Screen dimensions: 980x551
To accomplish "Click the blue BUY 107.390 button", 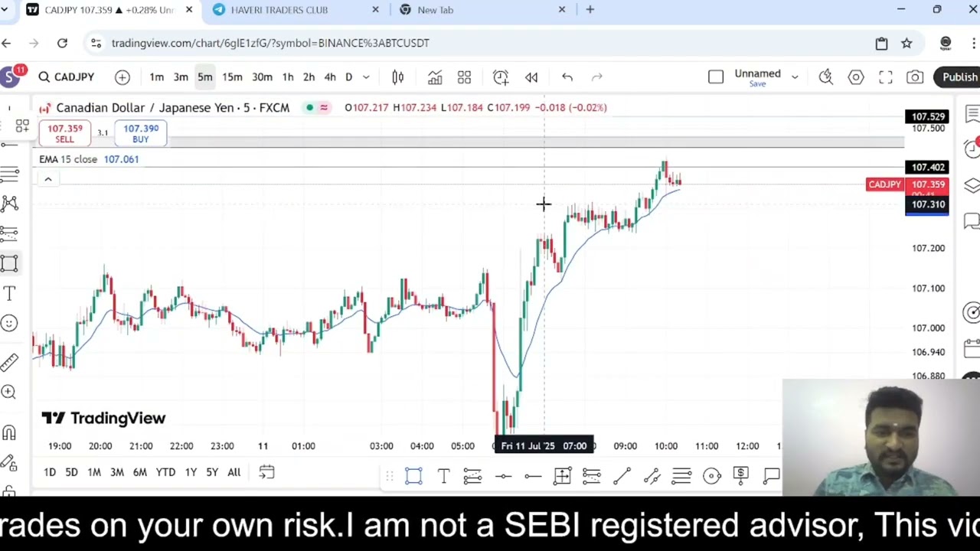I will click(141, 133).
